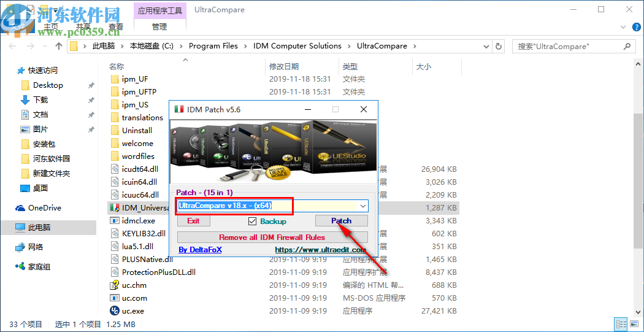Open the 管理 ribbon tab
The height and width of the screenshot is (332, 644).
[159, 27]
